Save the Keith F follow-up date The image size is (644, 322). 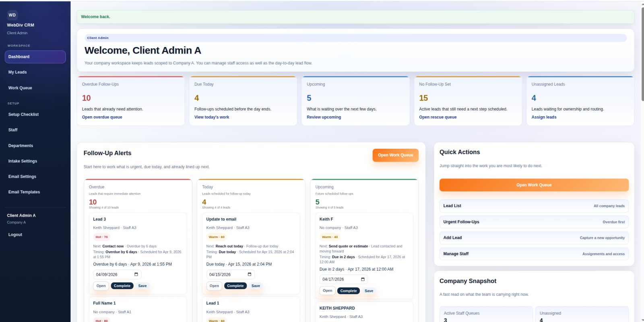[x=369, y=291]
